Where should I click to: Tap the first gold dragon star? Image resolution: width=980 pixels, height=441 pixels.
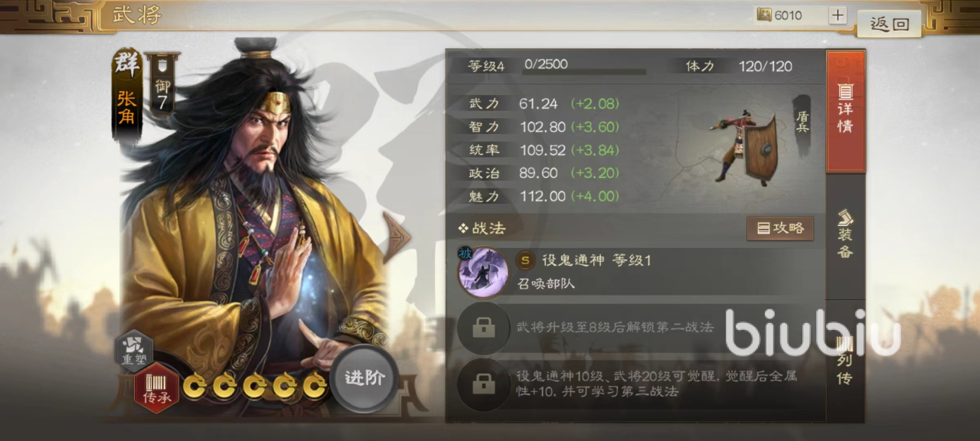click(x=195, y=386)
